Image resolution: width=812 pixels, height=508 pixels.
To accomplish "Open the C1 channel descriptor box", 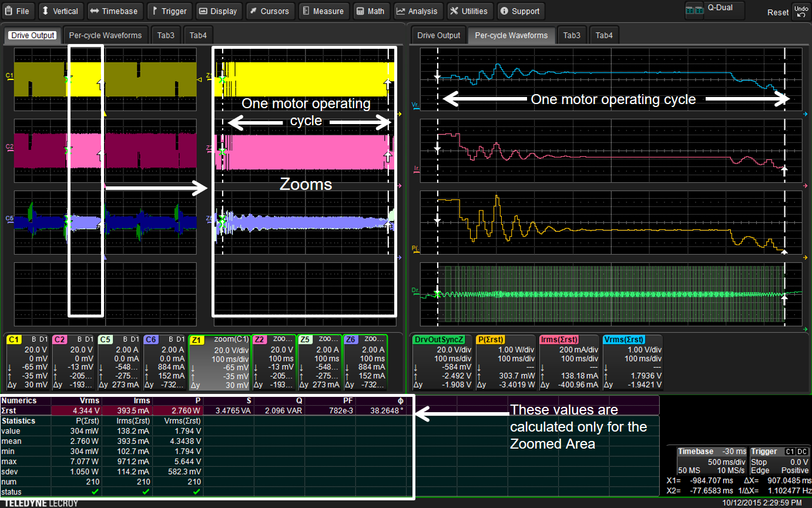I will [x=28, y=362].
